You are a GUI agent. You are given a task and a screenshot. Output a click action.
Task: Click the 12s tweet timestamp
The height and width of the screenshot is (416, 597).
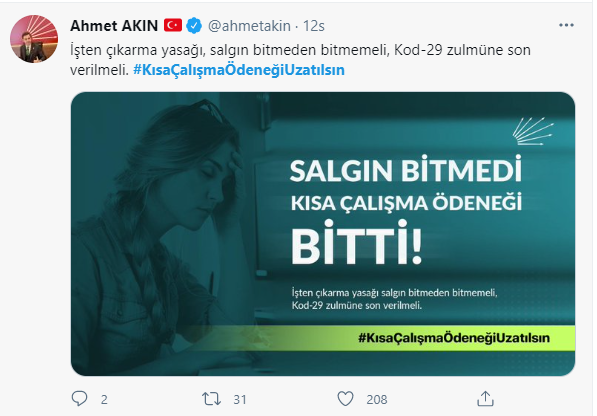coord(313,26)
